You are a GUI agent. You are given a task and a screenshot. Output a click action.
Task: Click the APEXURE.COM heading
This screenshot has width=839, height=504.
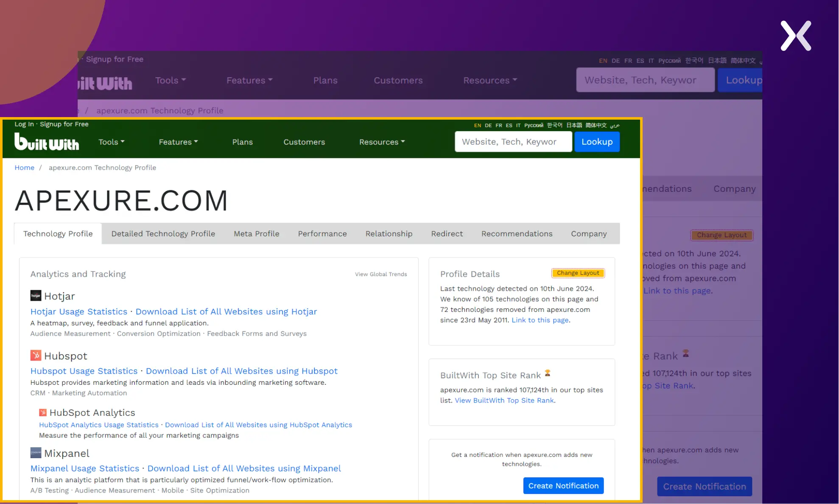click(122, 201)
